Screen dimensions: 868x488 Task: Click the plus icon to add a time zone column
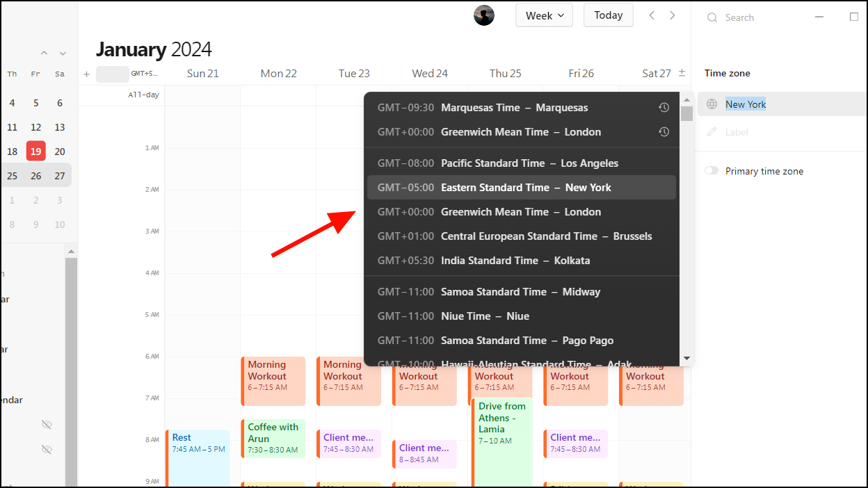click(x=86, y=74)
